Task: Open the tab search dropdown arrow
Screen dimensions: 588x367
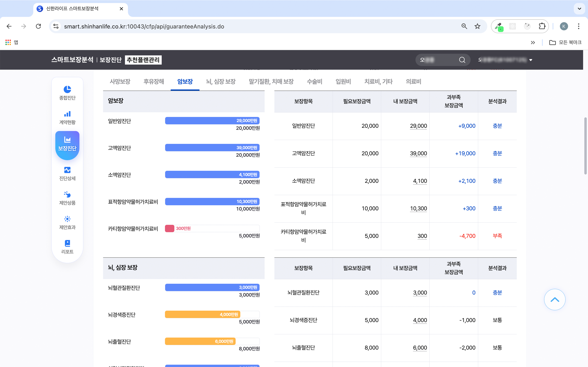Action: 579,9
